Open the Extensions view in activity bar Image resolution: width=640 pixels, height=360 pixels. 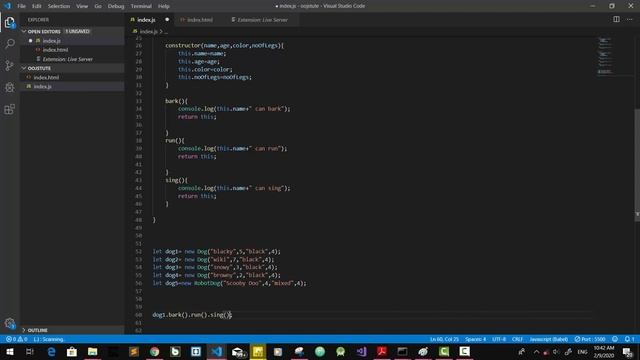click(9, 109)
